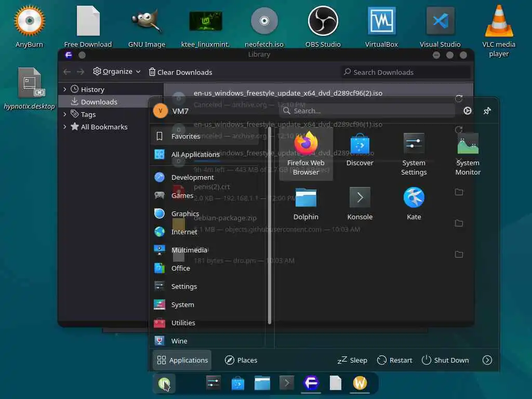Open System Settings from launcher grid

[x=414, y=154]
